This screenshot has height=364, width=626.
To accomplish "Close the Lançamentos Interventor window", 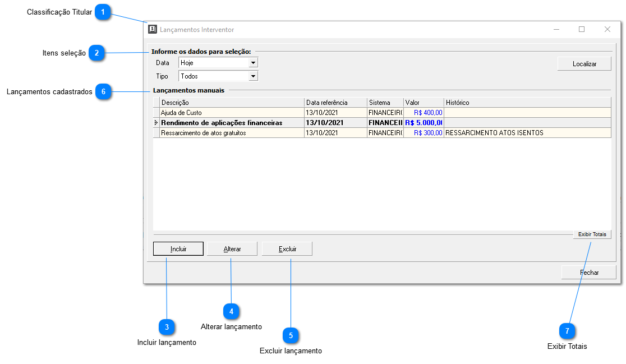I will [607, 29].
